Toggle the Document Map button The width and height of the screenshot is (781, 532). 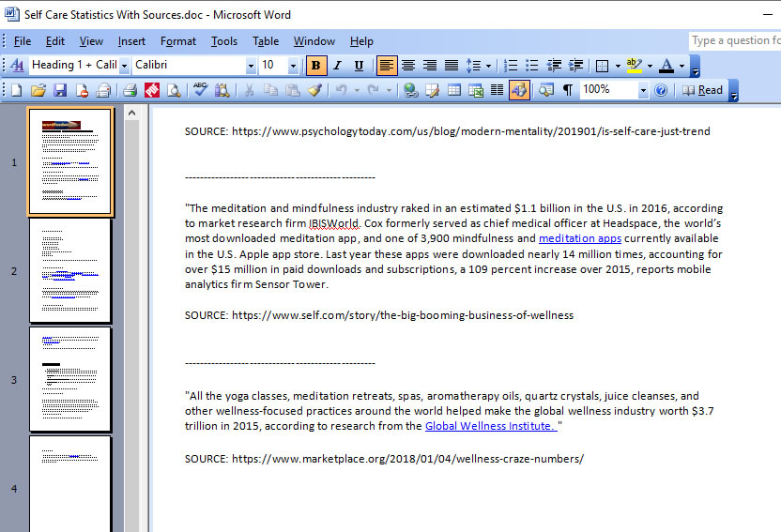coord(546,90)
